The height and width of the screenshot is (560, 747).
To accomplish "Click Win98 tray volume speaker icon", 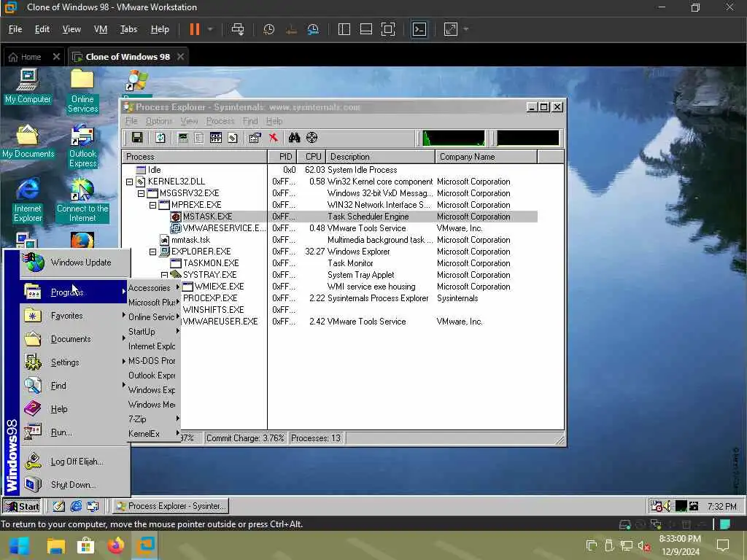I will click(x=667, y=506).
